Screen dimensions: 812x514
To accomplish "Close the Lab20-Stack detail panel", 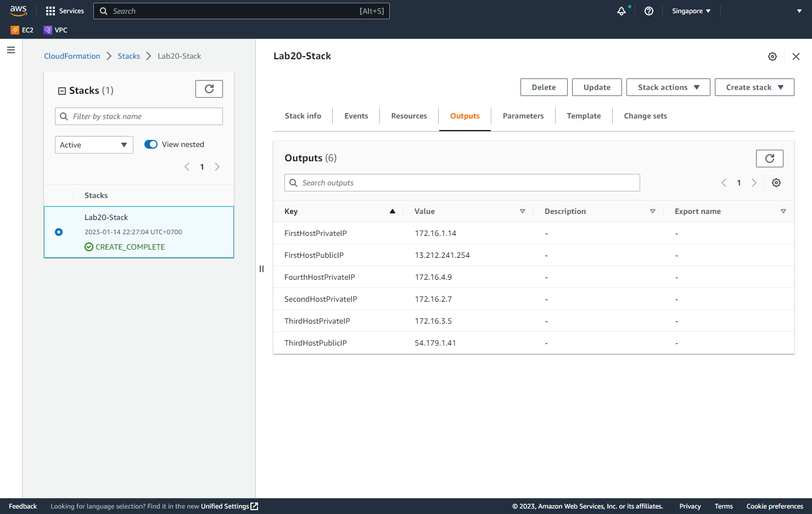I will coord(796,57).
